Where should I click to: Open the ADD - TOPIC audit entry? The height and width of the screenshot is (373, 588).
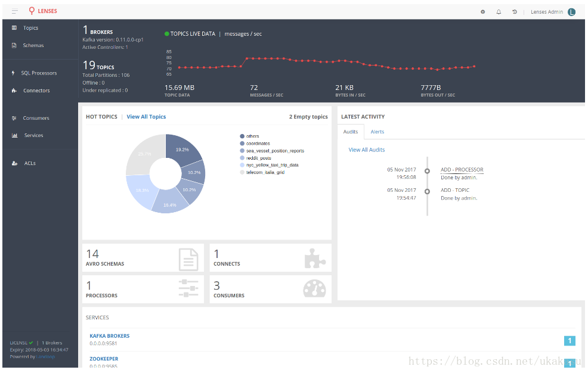[x=455, y=190]
